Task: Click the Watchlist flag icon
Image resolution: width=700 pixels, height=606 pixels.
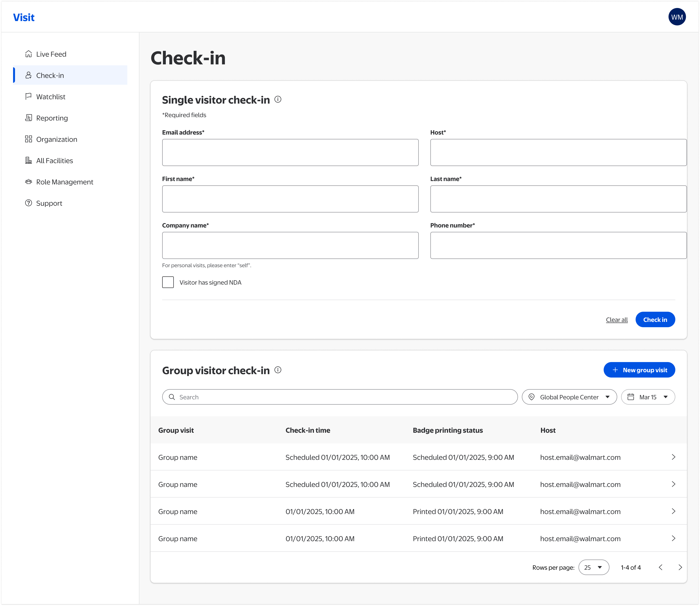Action: click(x=28, y=97)
